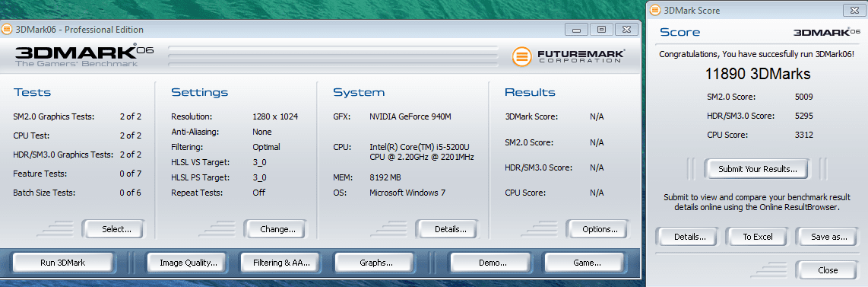Click the Congratulations message text
Image resolution: width=868 pixels, height=287 pixels.
756,54
